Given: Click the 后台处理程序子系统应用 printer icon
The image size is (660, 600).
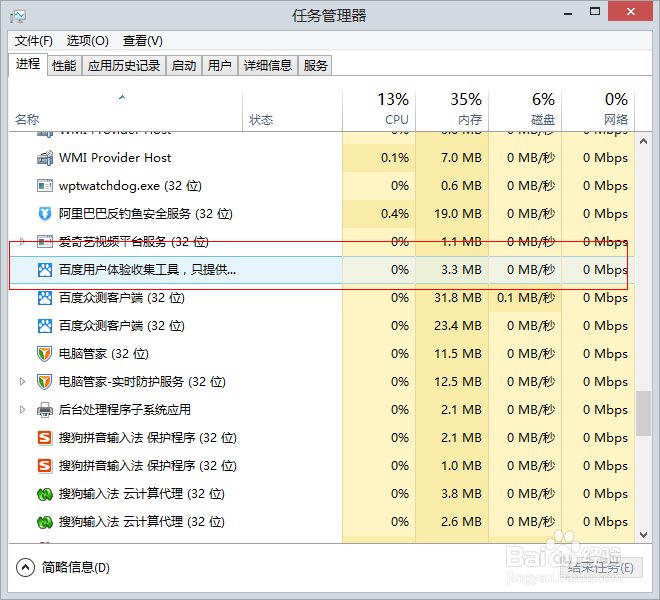Looking at the screenshot, I should coord(45,410).
